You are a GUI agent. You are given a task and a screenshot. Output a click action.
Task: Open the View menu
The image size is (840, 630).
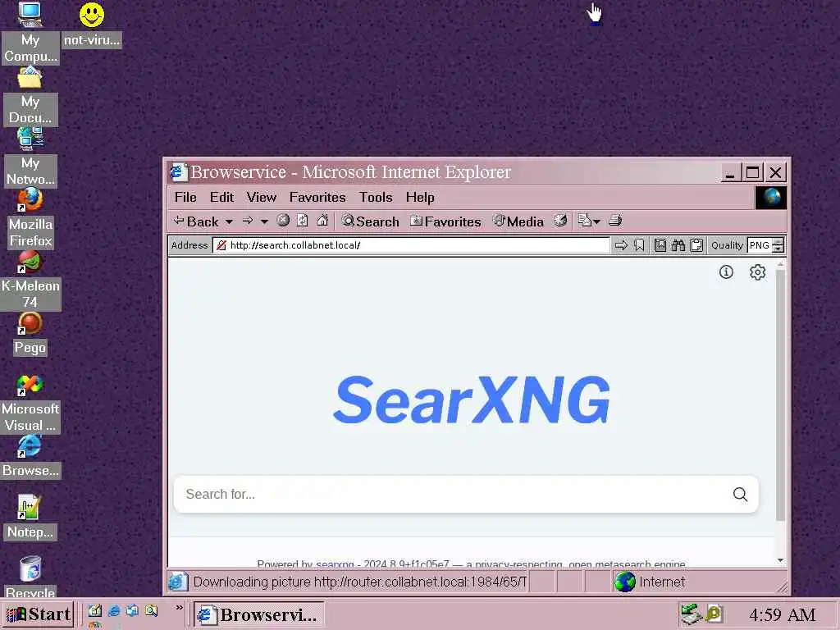(262, 197)
